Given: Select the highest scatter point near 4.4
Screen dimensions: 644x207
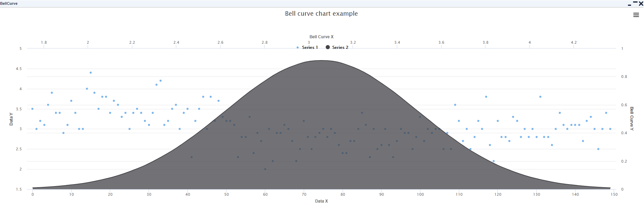Looking at the screenshot, I should coord(91,73).
